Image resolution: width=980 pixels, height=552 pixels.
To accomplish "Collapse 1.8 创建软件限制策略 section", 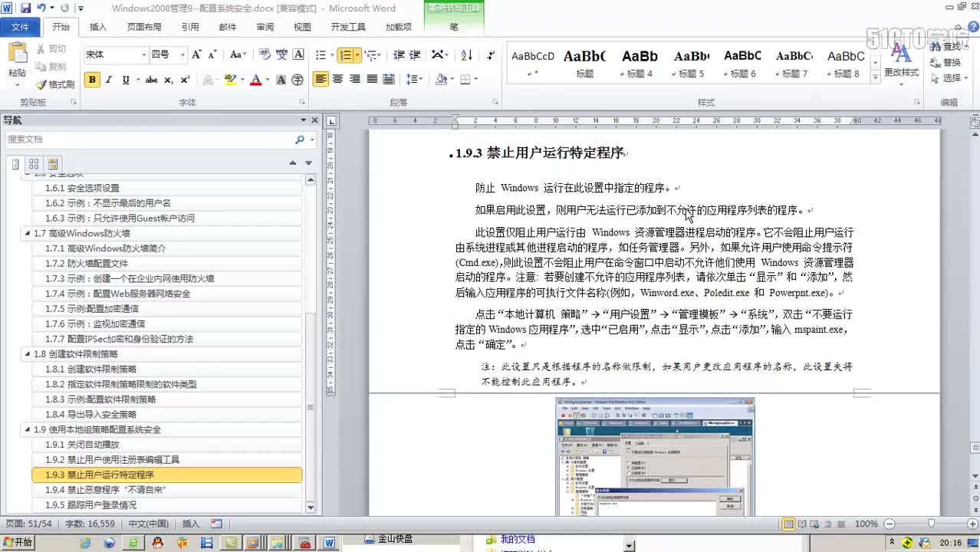I will 28,354.
